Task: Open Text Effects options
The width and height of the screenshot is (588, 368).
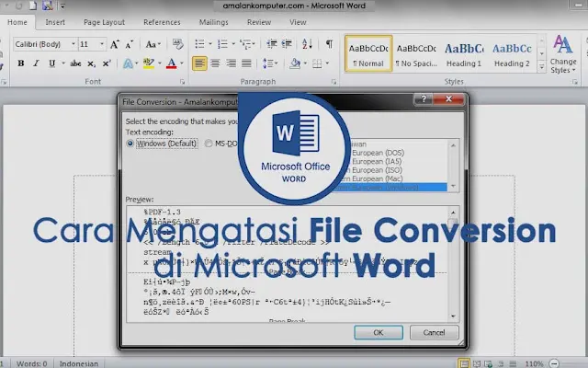Action: click(x=128, y=63)
